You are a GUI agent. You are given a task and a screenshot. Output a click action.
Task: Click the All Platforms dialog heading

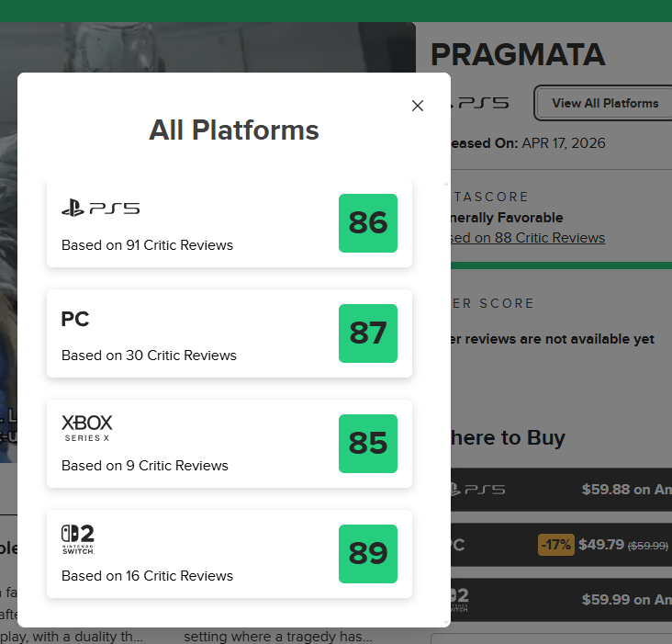234,130
